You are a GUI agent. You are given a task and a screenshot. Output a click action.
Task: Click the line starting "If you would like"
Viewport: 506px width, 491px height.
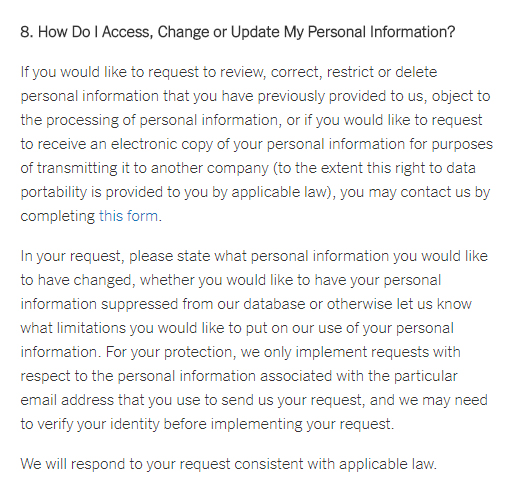pos(229,73)
